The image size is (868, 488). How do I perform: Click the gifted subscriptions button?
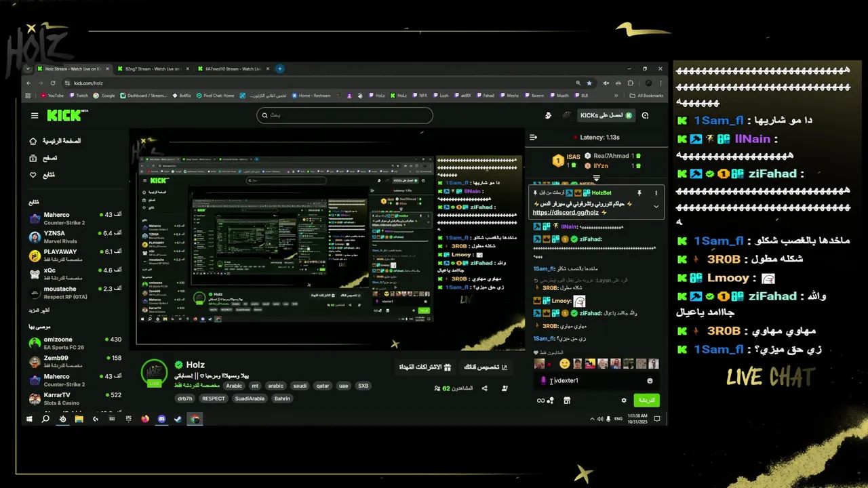[x=424, y=367]
